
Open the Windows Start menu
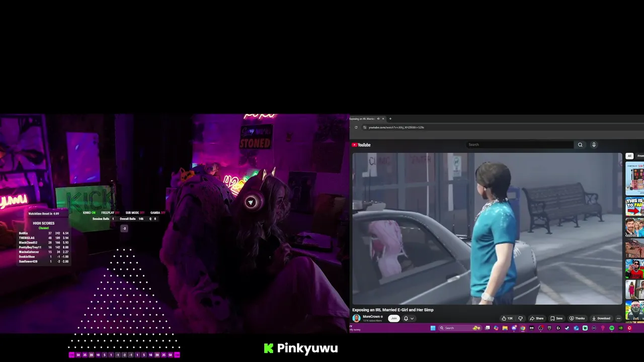click(x=433, y=328)
